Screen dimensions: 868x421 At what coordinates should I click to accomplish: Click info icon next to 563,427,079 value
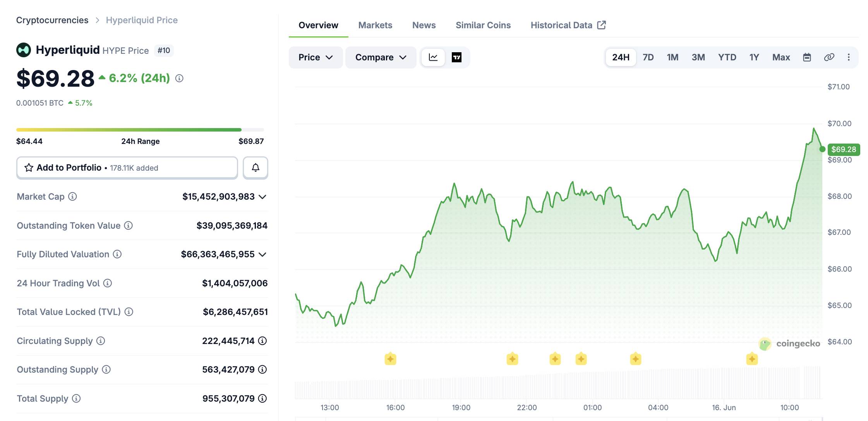click(x=262, y=370)
